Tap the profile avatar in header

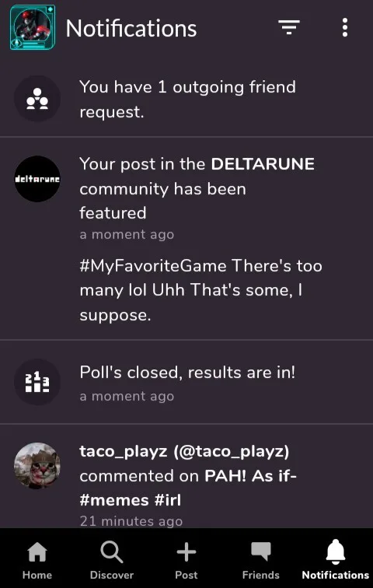tap(33, 27)
